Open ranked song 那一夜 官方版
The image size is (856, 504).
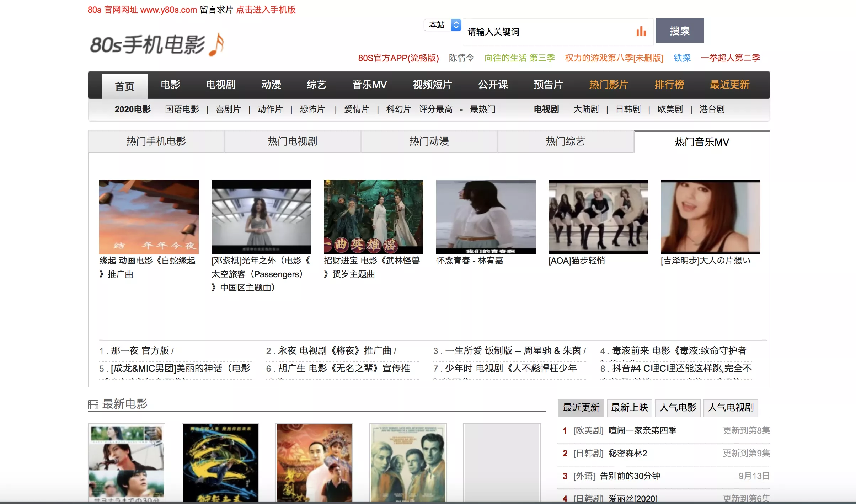140,351
